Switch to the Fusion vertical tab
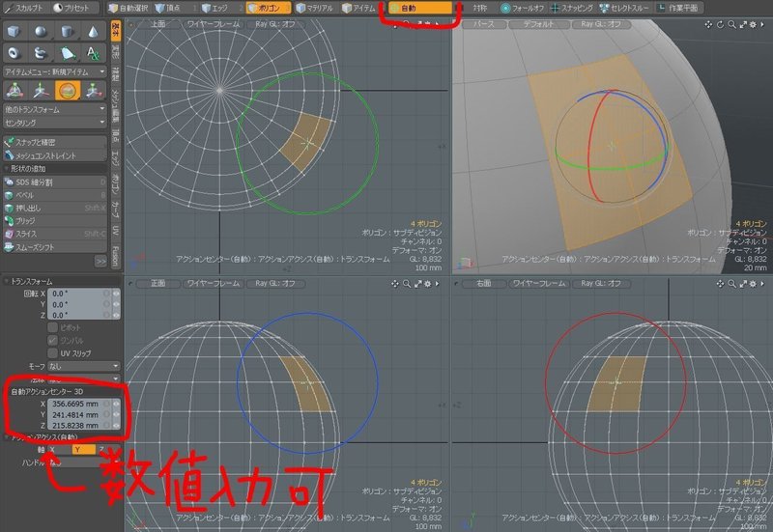The width and height of the screenshot is (773, 532). (x=115, y=256)
